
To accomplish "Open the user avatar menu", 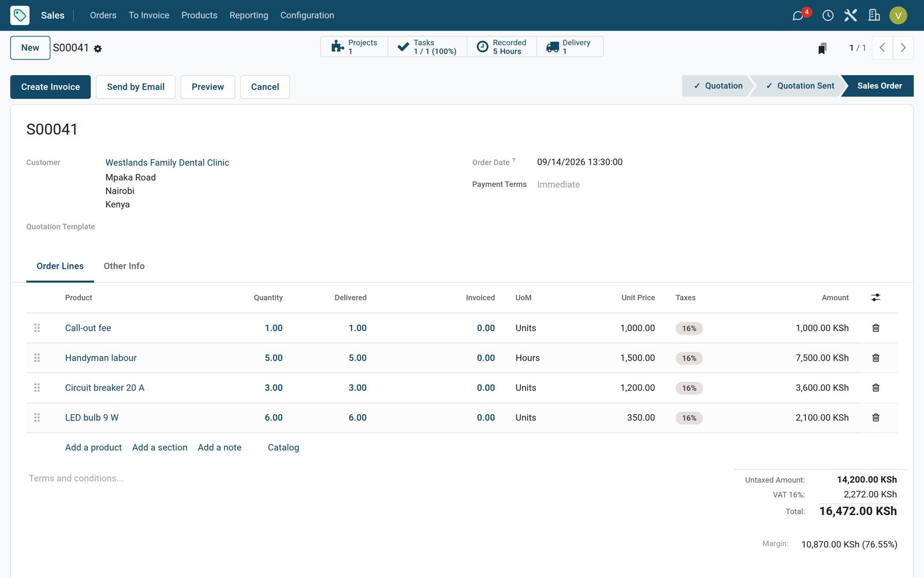I will click(x=898, y=15).
